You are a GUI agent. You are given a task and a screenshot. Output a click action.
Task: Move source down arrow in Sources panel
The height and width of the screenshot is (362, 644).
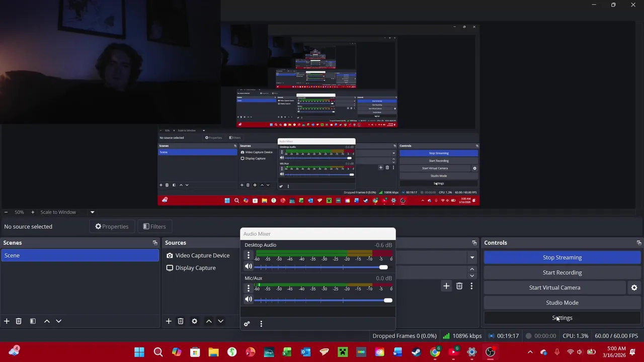point(220,321)
